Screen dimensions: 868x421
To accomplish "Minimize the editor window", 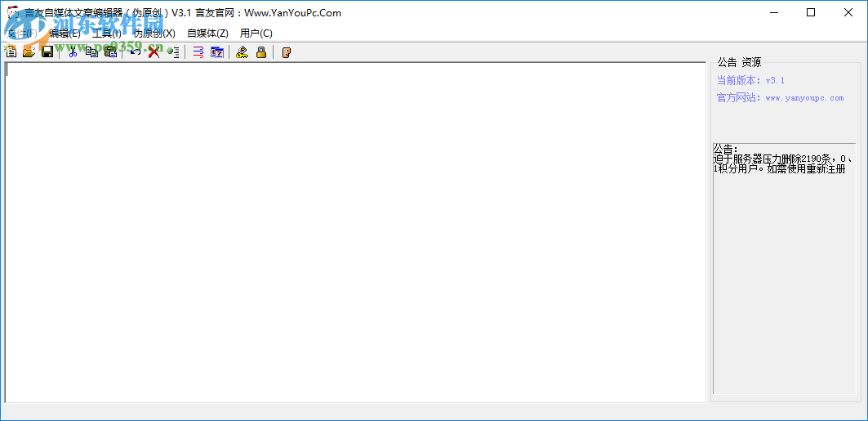I will (x=772, y=13).
